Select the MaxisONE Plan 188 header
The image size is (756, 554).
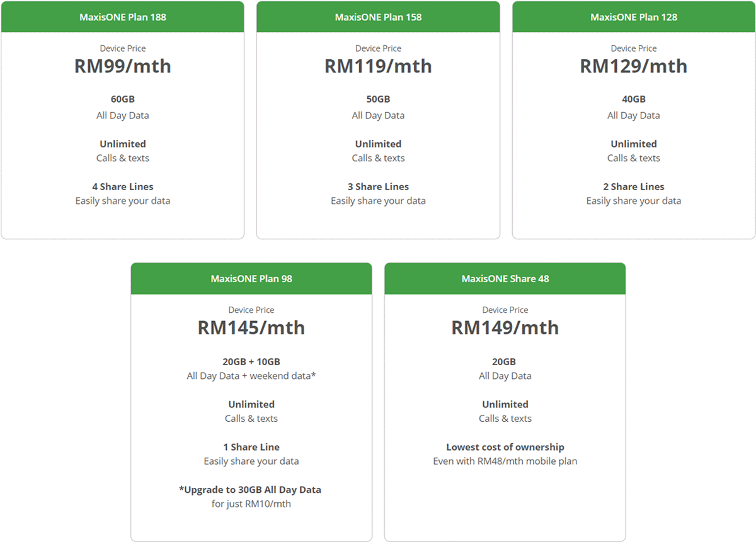pos(123,17)
